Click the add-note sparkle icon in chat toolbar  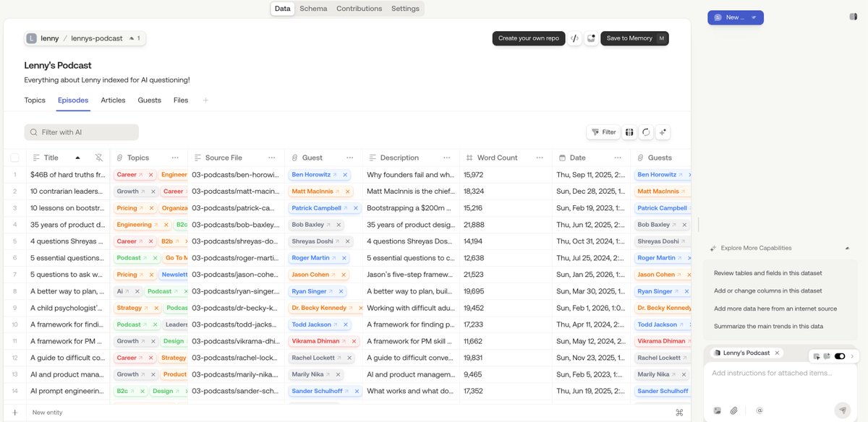click(x=827, y=356)
